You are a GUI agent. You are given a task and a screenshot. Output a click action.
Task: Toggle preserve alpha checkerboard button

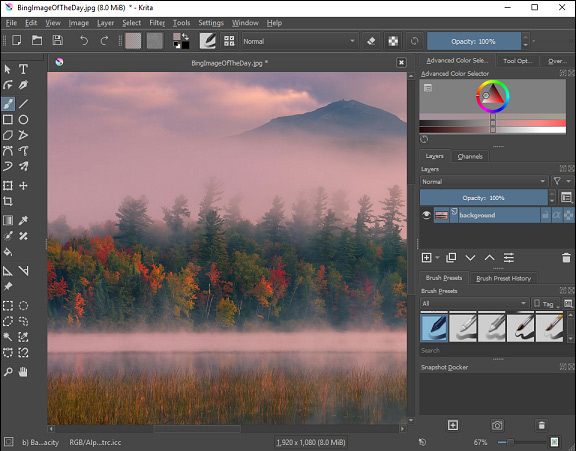pos(393,41)
